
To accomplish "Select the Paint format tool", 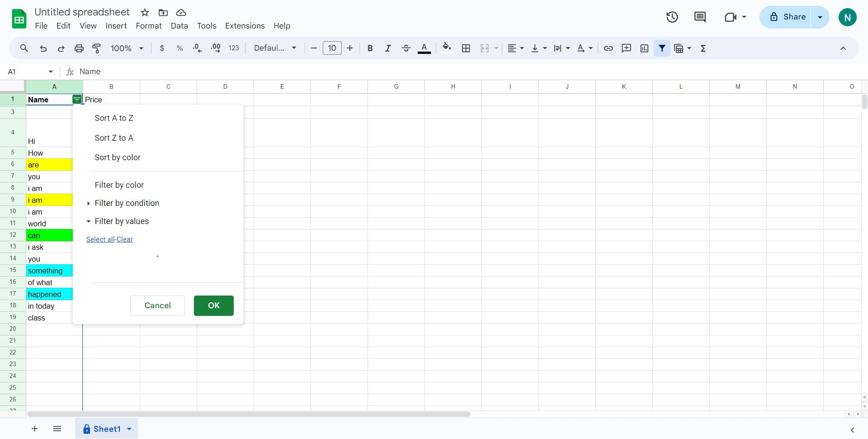I will click(x=96, y=48).
